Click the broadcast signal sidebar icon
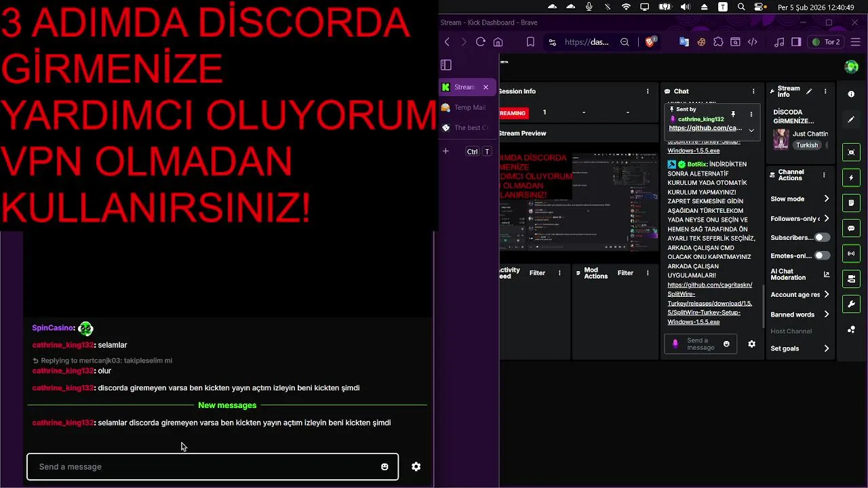This screenshot has width=868, height=488. pos(852,253)
